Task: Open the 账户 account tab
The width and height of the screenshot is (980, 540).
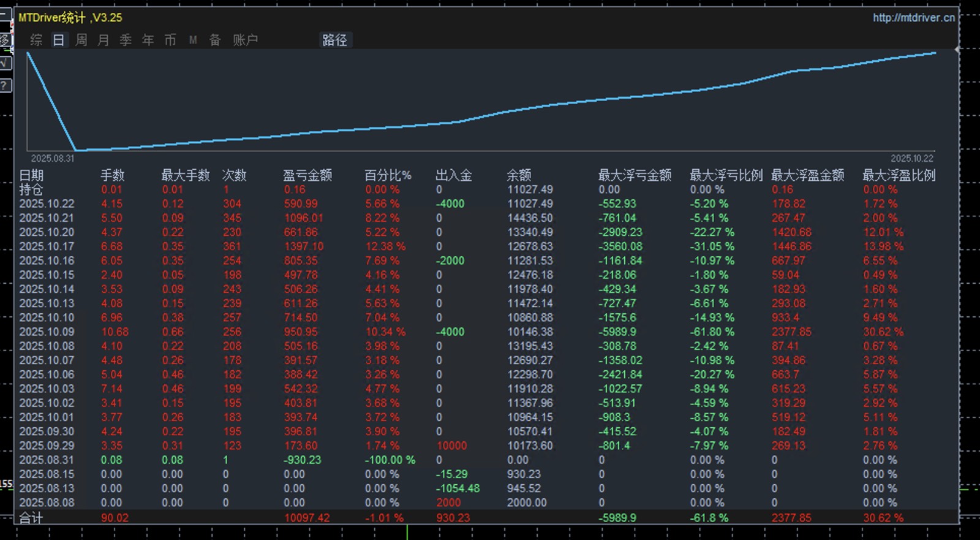Action: pyautogui.click(x=245, y=40)
